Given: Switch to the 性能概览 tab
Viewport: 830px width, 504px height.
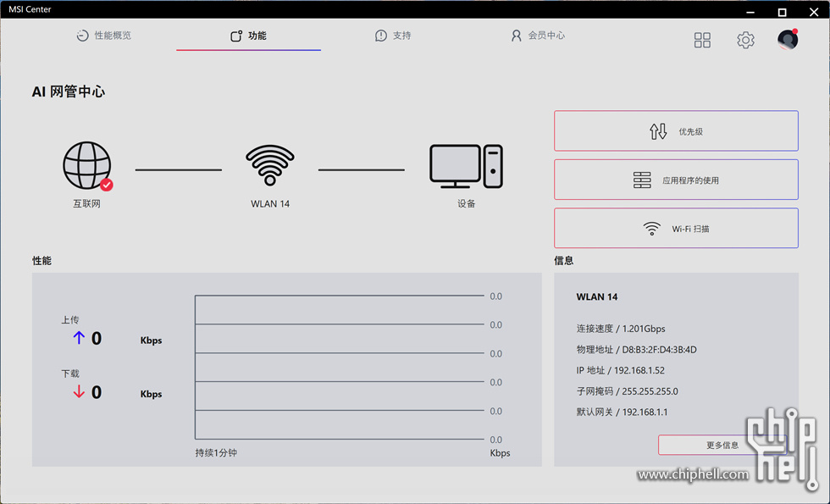Looking at the screenshot, I should coord(104,36).
